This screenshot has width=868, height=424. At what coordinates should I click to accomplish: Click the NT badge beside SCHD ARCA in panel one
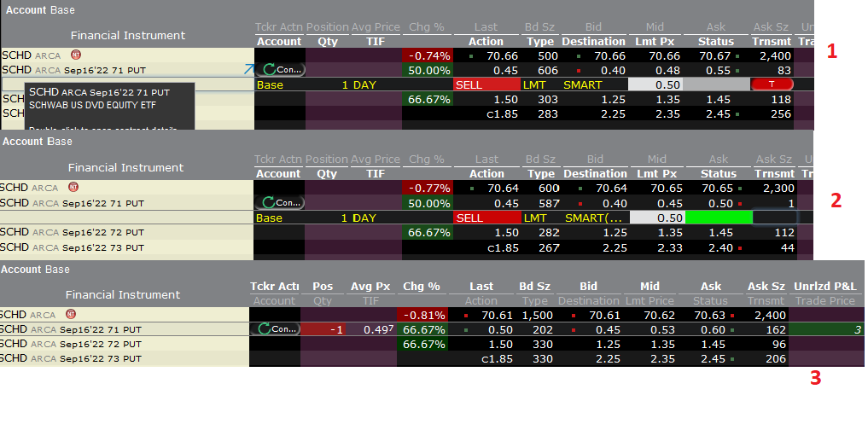[x=75, y=55]
